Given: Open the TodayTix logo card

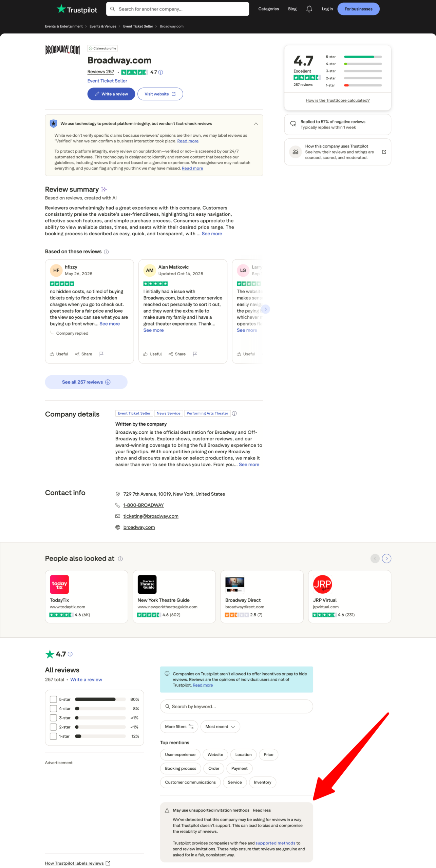Looking at the screenshot, I should tap(59, 584).
